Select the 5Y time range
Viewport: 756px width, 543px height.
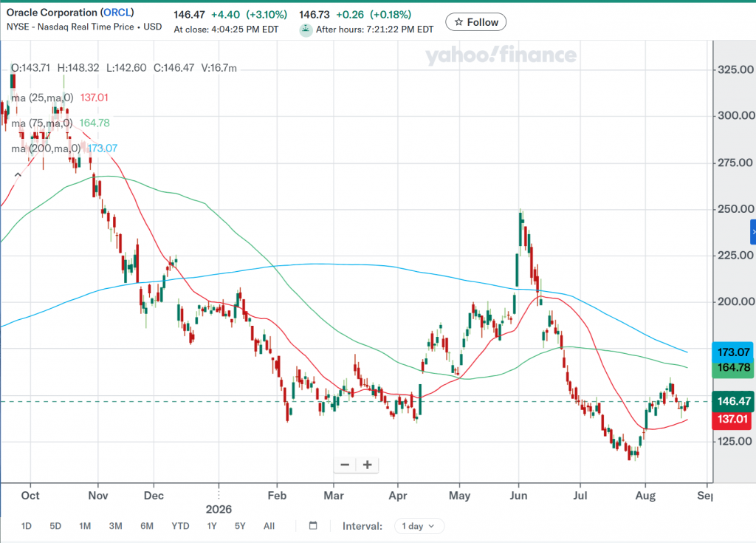(x=240, y=526)
